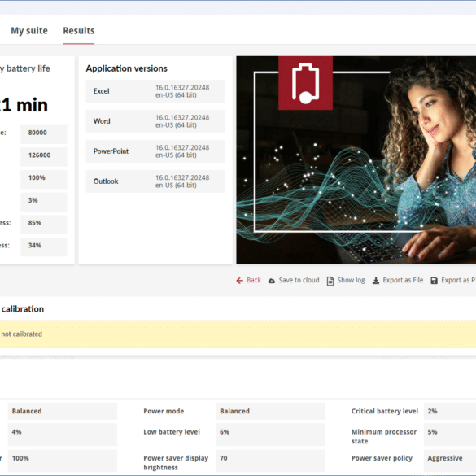Click the Power saver policy Aggressive value
The image size is (476, 476).
(x=450, y=461)
